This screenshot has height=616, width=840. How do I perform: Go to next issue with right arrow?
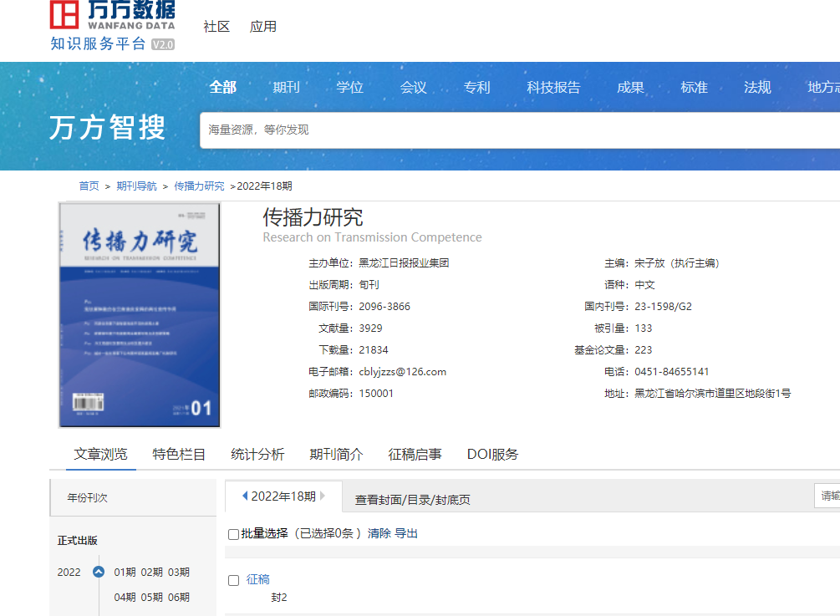coord(323,496)
